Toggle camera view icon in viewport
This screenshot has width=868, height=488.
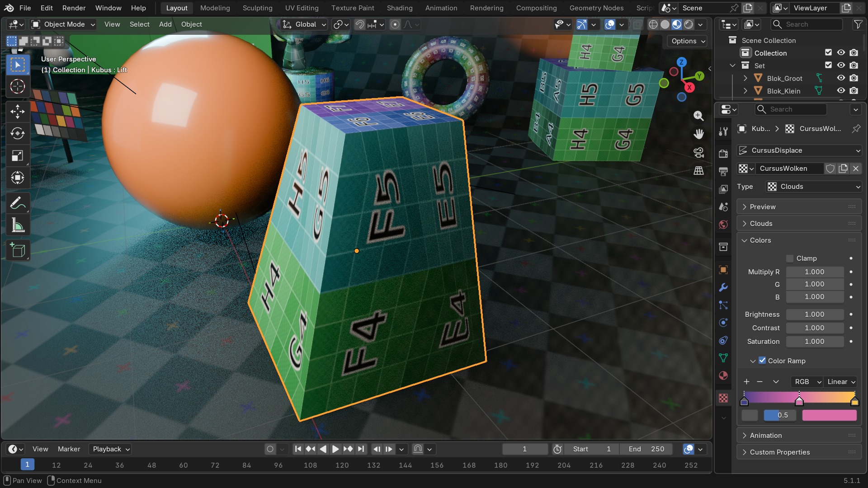point(698,152)
